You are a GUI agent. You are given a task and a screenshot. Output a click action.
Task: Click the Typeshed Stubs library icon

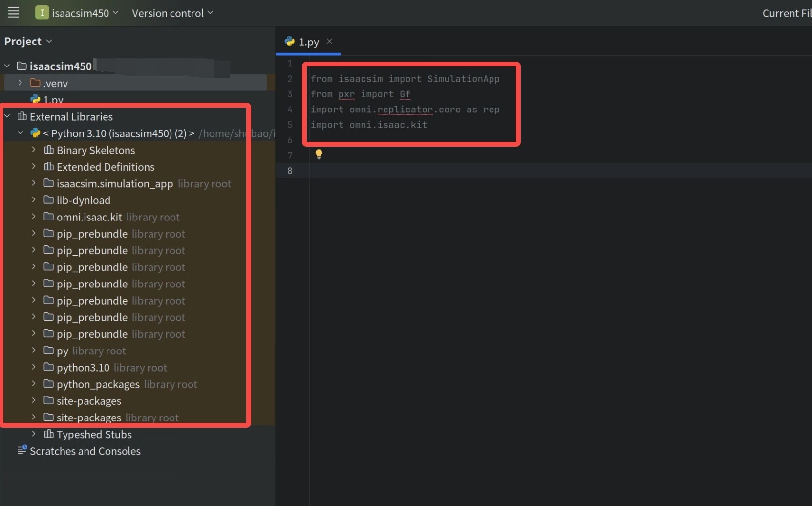click(x=49, y=434)
